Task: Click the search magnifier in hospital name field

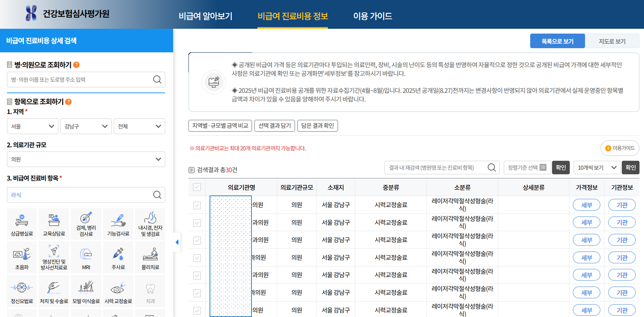Action: point(157,79)
